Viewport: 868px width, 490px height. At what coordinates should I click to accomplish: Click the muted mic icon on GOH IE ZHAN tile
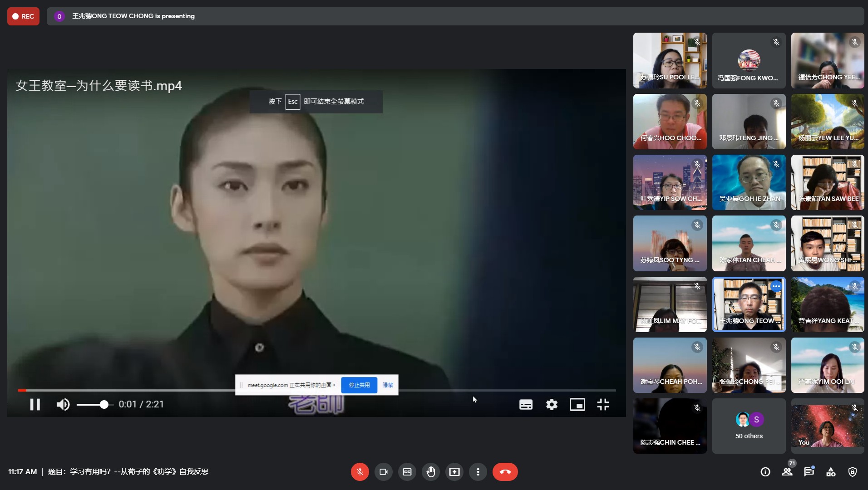[x=776, y=164]
